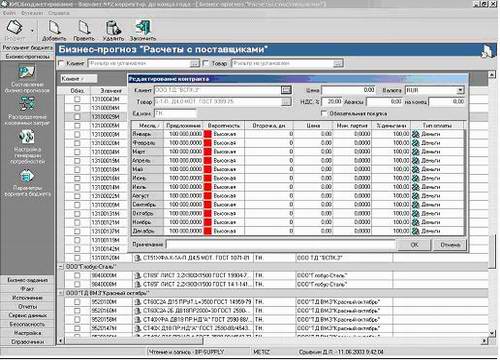This screenshot has width=500, height=360.
Task: Sort by the Вероятность column header
Action: pyautogui.click(x=224, y=126)
